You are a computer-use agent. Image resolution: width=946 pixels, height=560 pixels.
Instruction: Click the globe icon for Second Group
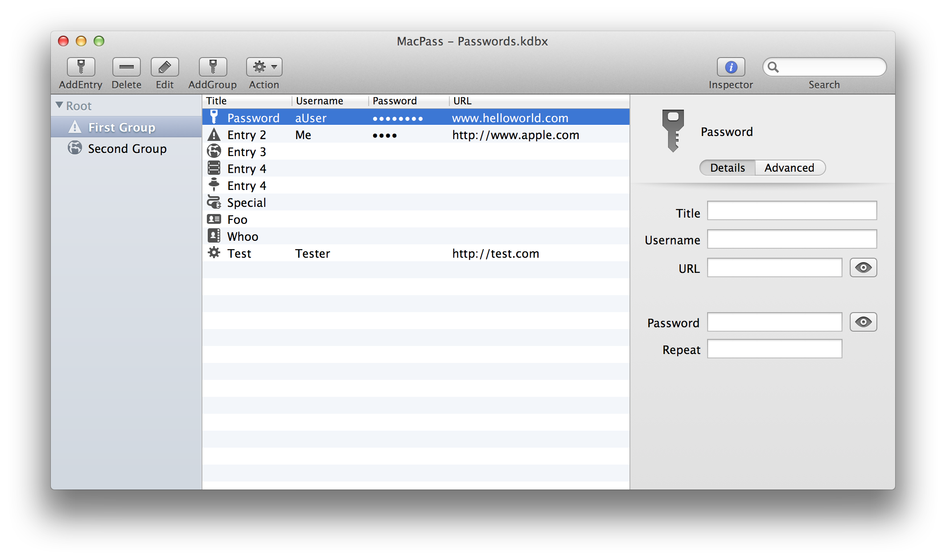tap(75, 148)
